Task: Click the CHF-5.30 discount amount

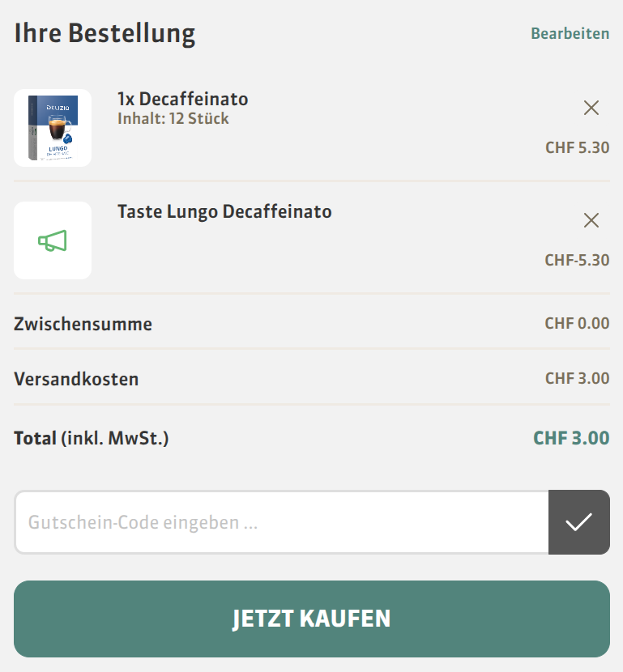Action: (x=577, y=260)
